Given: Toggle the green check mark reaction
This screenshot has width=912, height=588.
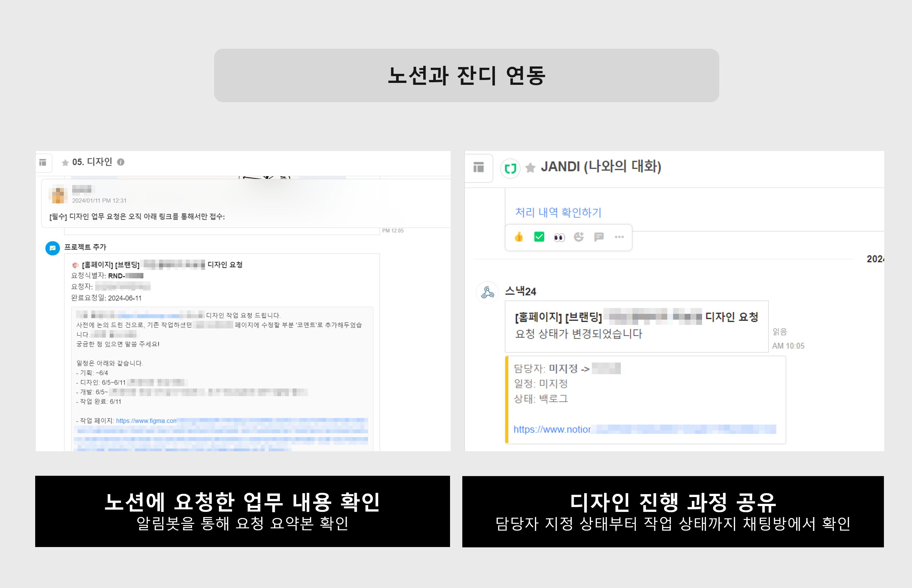Looking at the screenshot, I should pos(539,237).
